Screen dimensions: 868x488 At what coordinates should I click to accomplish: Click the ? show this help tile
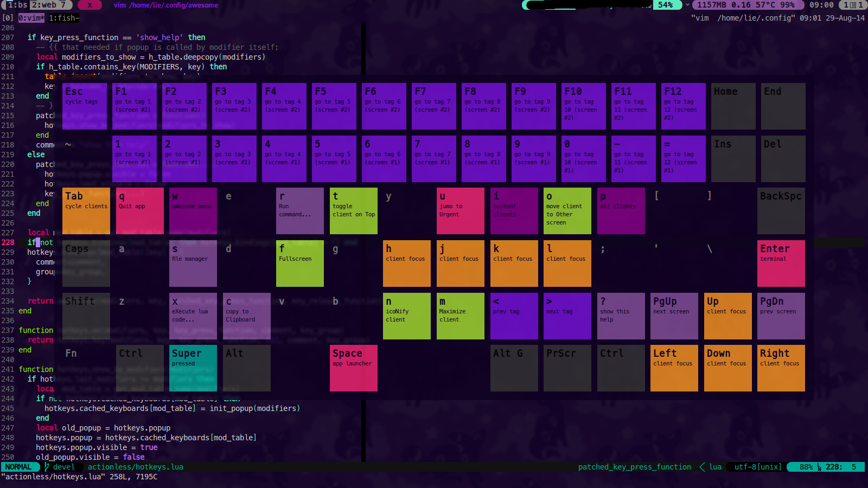[621, 316]
